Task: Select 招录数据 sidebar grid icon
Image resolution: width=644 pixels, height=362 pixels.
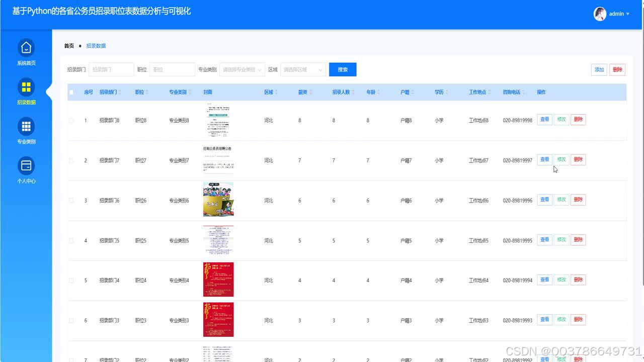Action: (26, 86)
